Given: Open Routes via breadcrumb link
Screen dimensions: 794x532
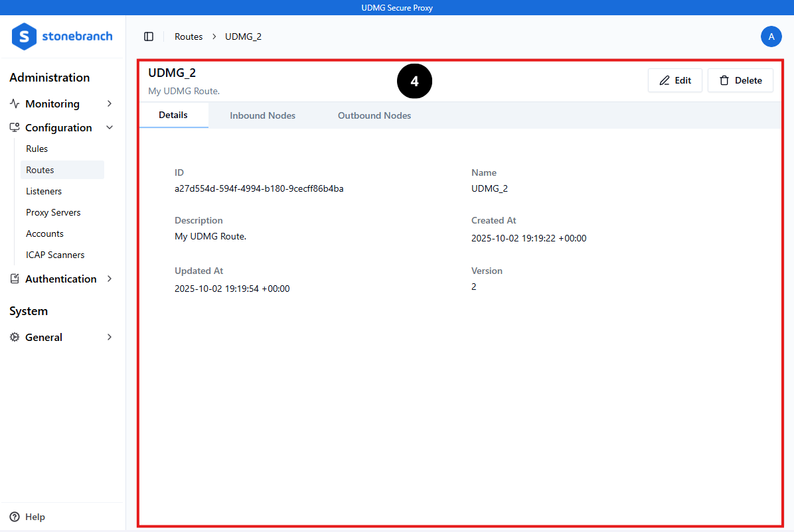Looking at the screenshot, I should tap(189, 36).
